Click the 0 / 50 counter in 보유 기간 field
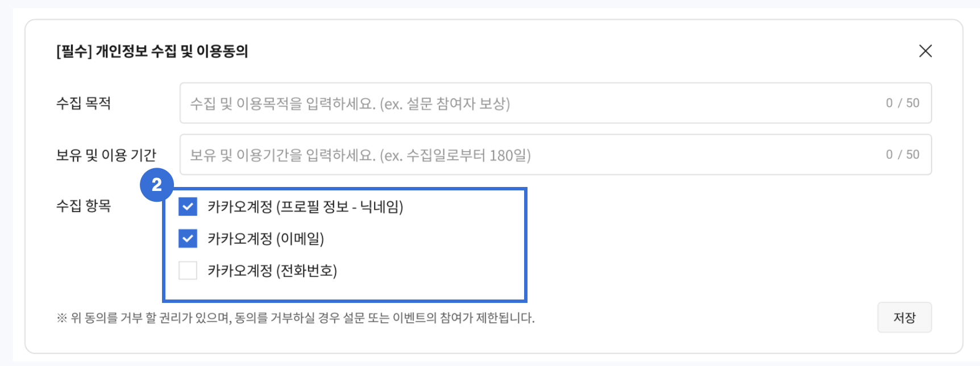 [902, 155]
